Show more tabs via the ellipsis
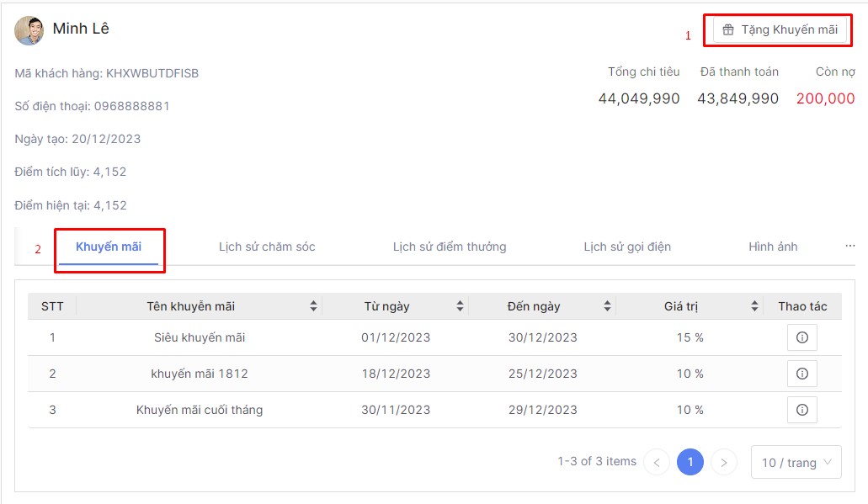This screenshot has width=868, height=504. click(x=849, y=247)
